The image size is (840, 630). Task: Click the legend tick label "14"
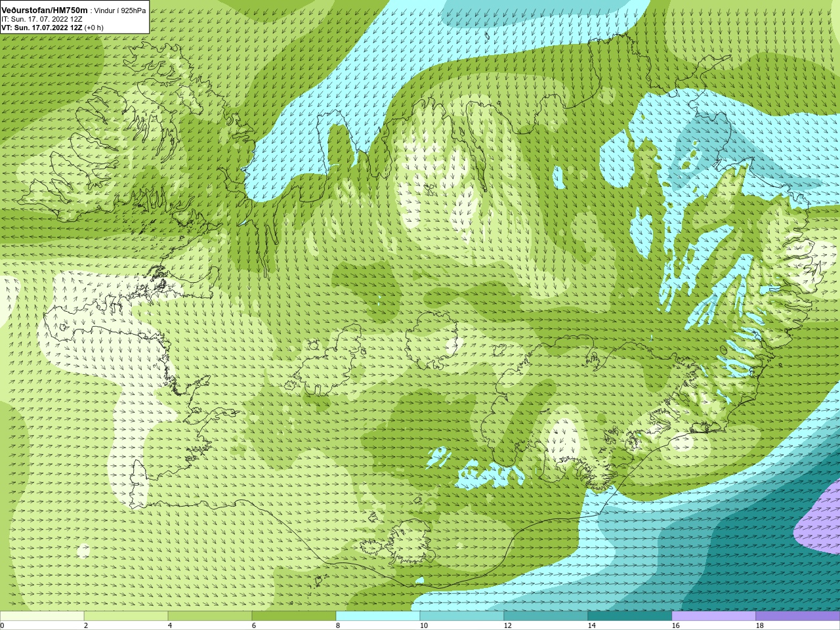pyautogui.click(x=592, y=625)
